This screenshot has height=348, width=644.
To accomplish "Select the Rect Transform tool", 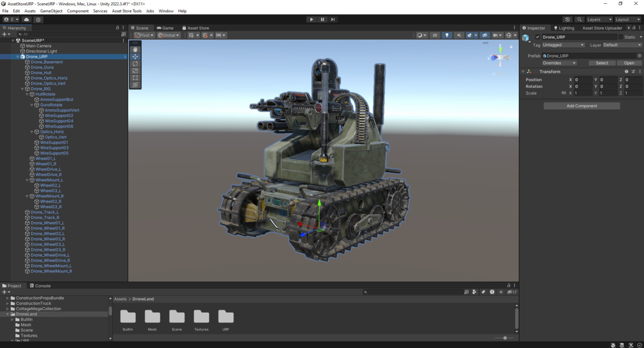I will coord(135,77).
